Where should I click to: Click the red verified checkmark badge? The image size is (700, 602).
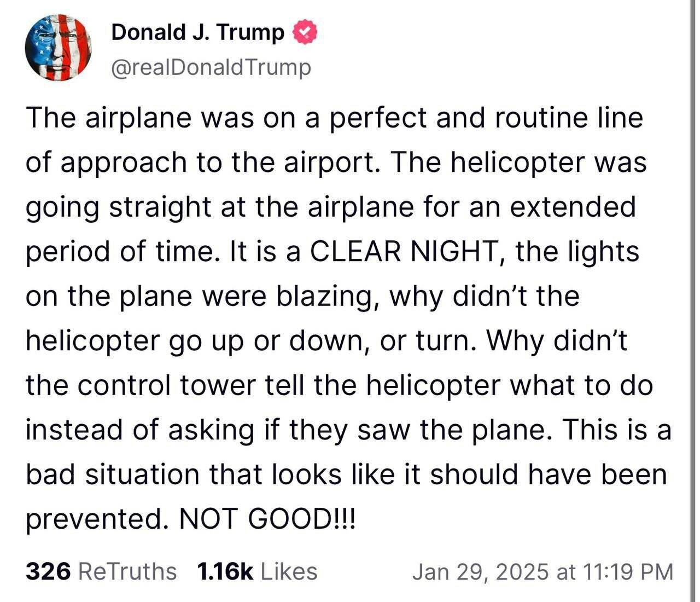(x=305, y=33)
